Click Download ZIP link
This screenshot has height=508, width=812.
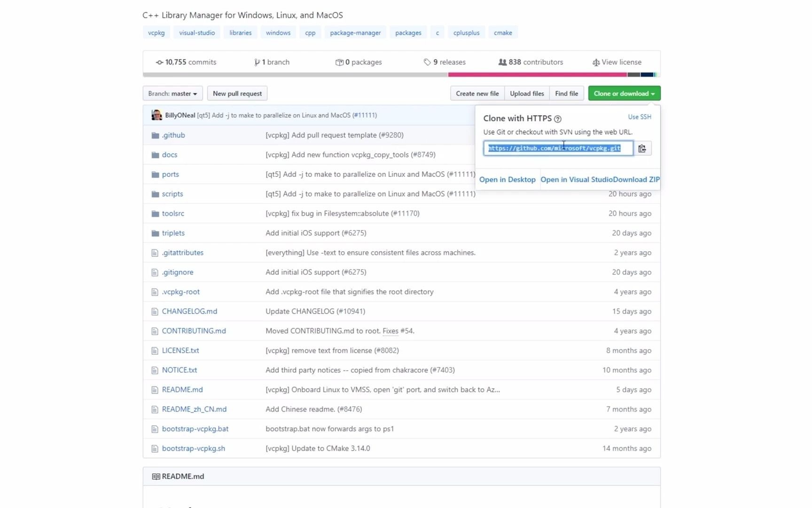[636, 180]
